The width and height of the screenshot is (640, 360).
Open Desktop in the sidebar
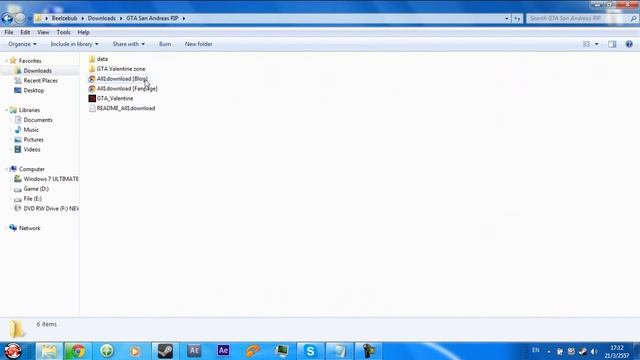(33, 90)
